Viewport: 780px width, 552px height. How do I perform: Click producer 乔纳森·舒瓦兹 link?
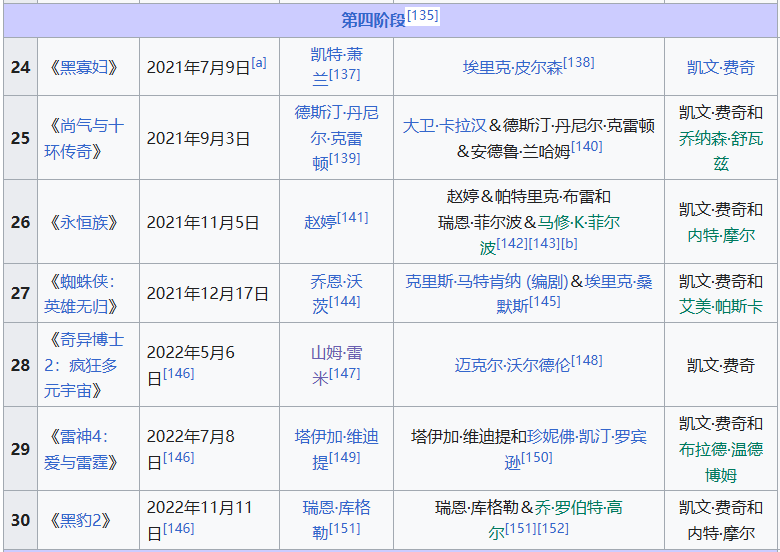(x=720, y=139)
